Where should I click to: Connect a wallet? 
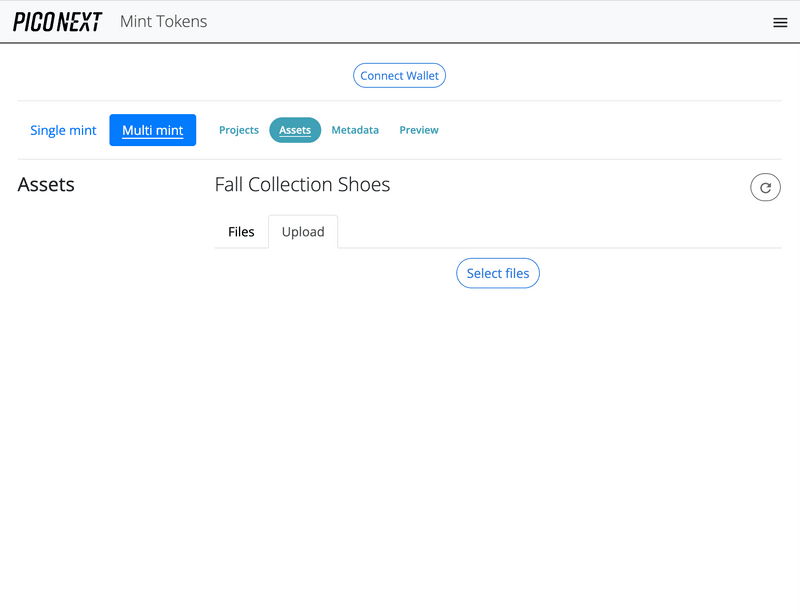(x=399, y=76)
